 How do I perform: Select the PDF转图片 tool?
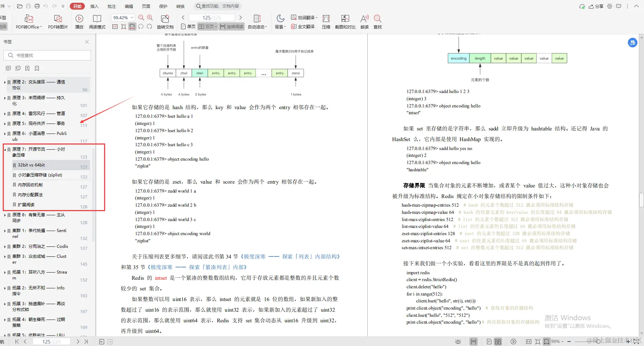click(x=57, y=22)
